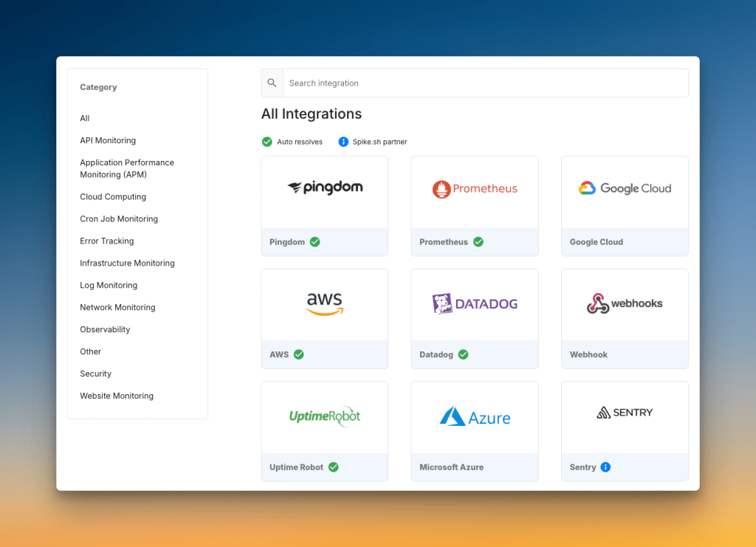Select the Prometheus logo
The height and width of the screenshot is (547, 756).
[x=474, y=188]
